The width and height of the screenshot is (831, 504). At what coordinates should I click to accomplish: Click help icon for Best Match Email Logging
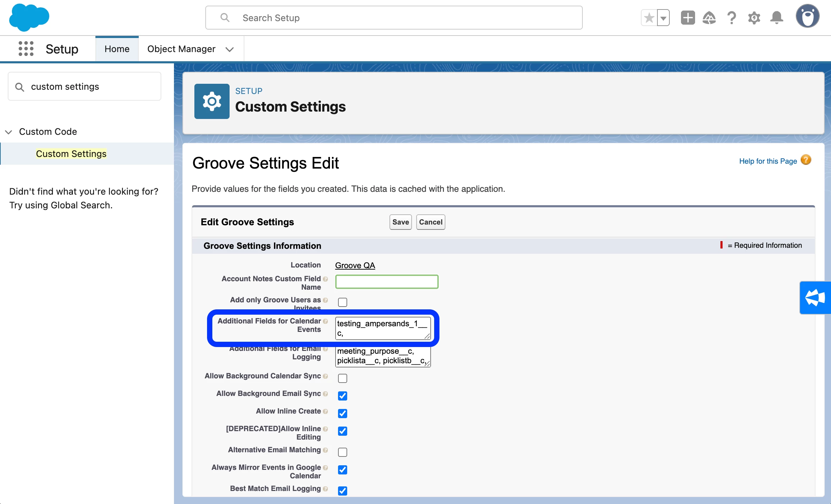pyautogui.click(x=325, y=489)
